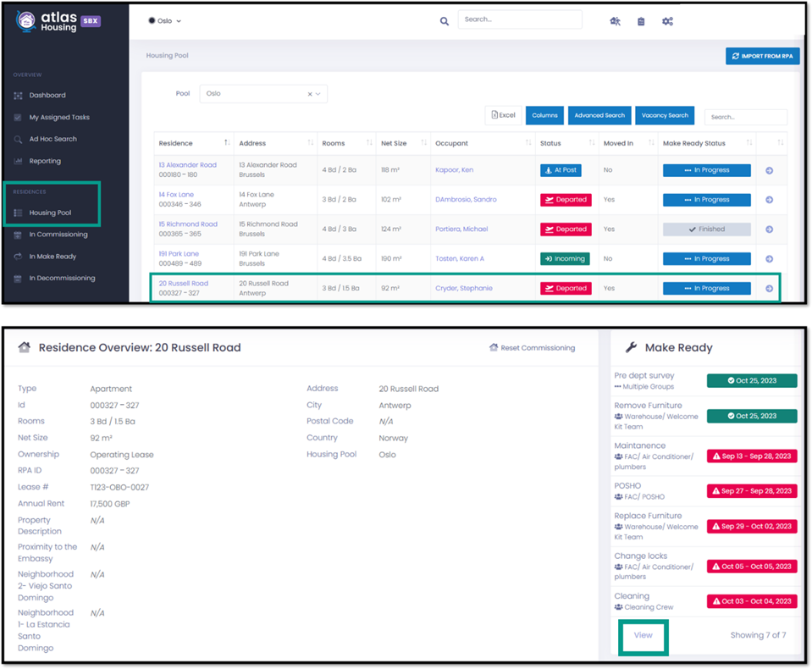Image resolution: width=812 pixels, height=669 pixels.
Task: Open Vacancy Search
Action: click(665, 115)
